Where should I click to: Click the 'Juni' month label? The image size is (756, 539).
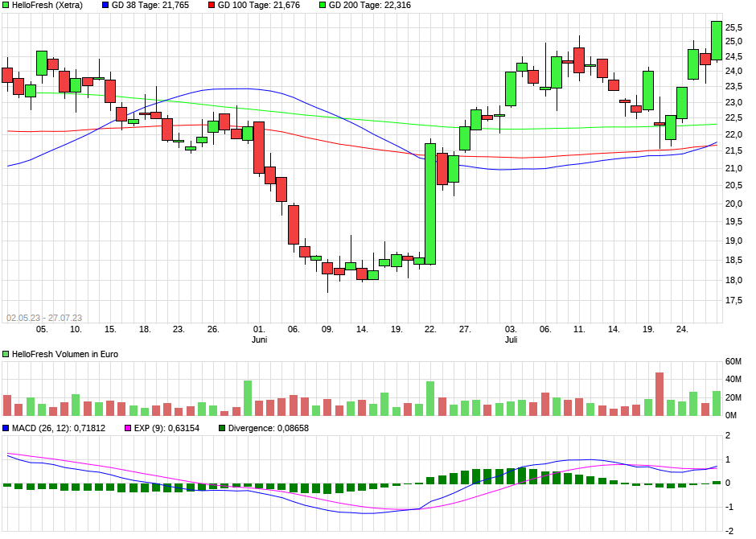click(260, 339)
